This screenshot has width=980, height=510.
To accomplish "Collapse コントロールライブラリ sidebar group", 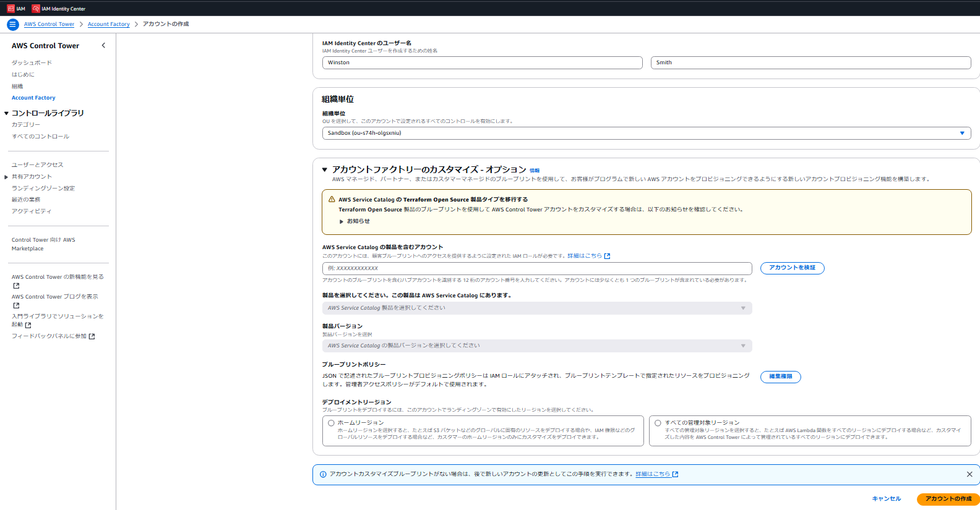I will coord(6,113).
